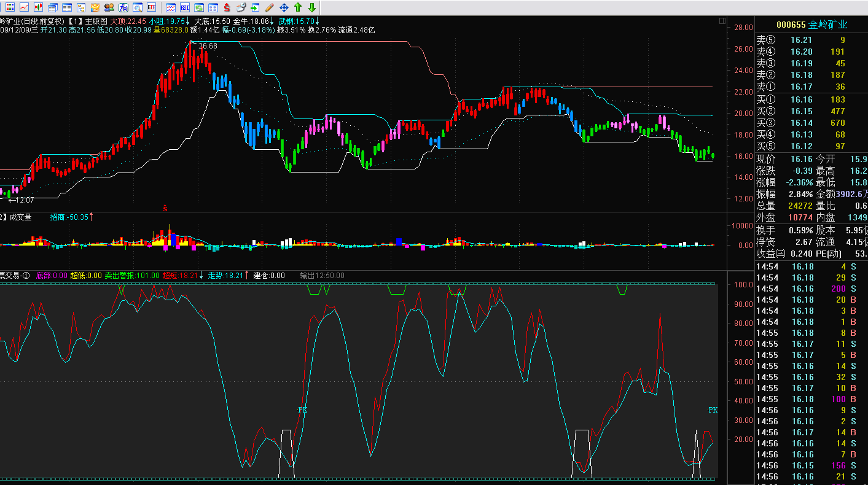The width and height of the screenshot is (868, 485).
Task: Click the 26.68 peak price marker
Action: (208, 46)
